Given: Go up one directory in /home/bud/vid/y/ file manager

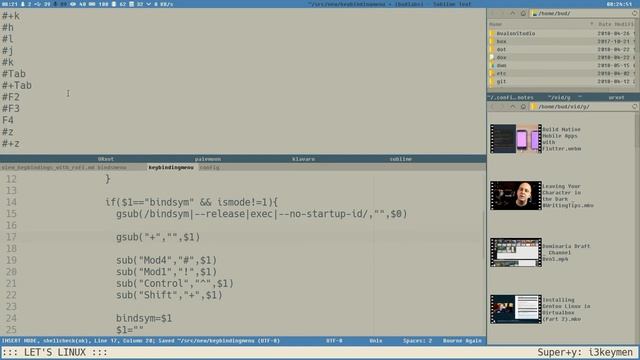Looking at the screenshot, I should click(513, 107).
